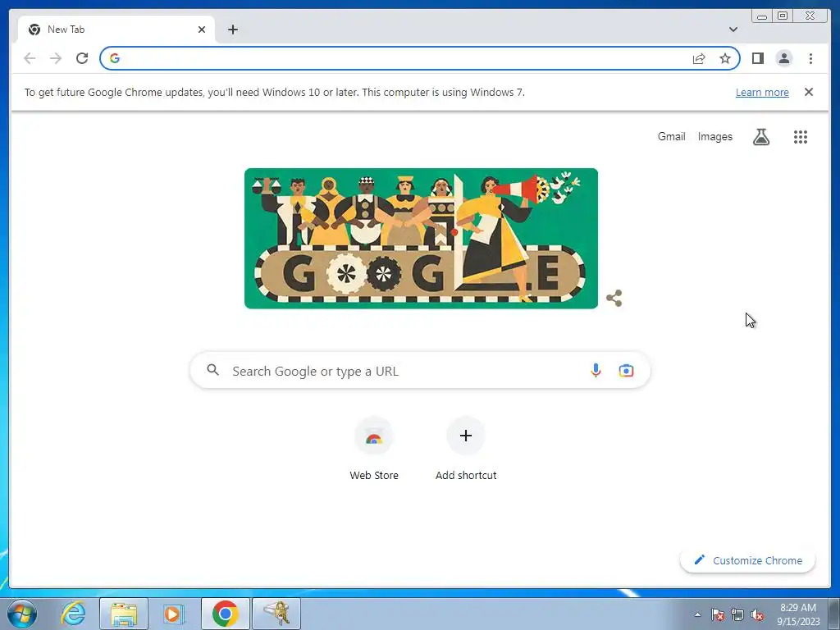The image size is (840, 630).
Task: Open Google apps grid launcher
Action: pos(801,137)
